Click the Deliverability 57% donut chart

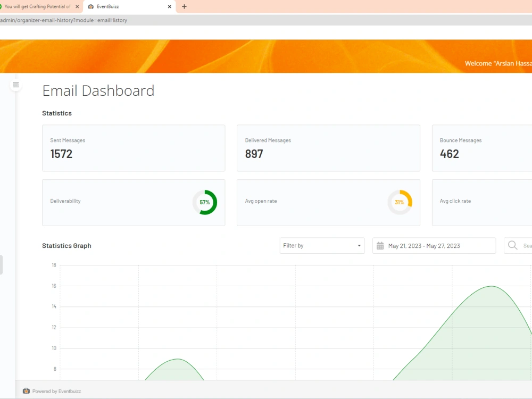tap(205, 202)
